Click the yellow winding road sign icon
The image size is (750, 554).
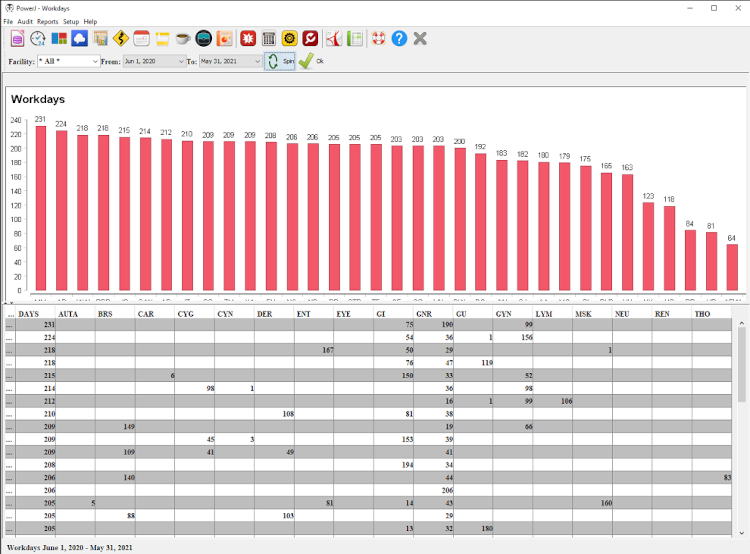point(121,39)
